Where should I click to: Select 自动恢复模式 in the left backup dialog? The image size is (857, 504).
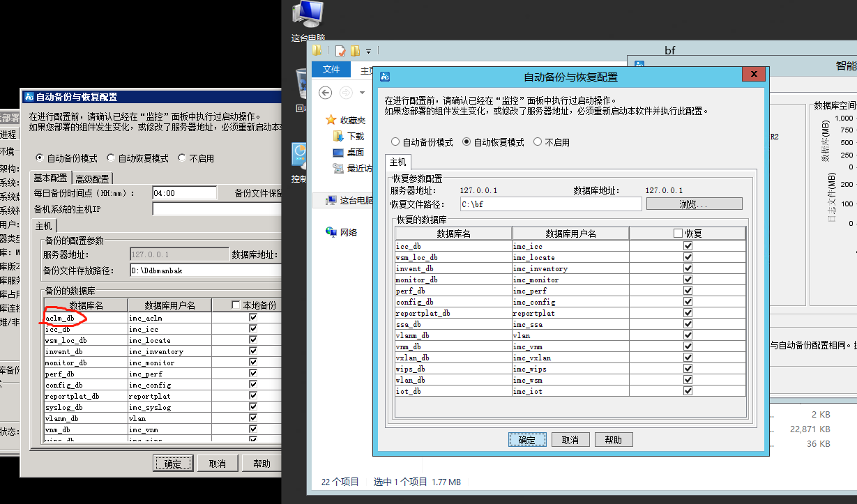pyautogui.click(x=138, y=158)
